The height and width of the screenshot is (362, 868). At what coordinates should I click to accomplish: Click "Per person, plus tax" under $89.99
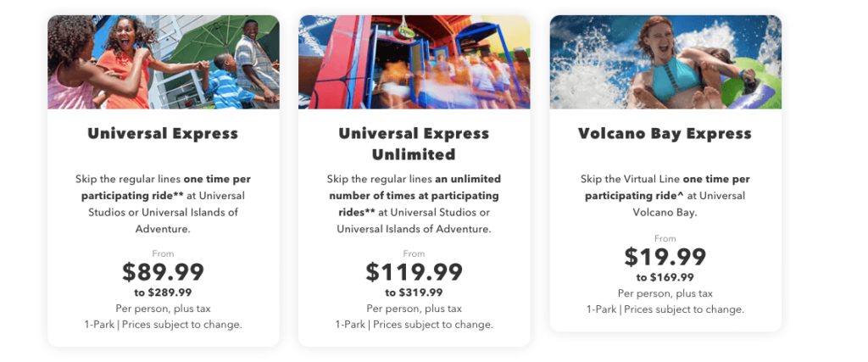pos(163,309)
